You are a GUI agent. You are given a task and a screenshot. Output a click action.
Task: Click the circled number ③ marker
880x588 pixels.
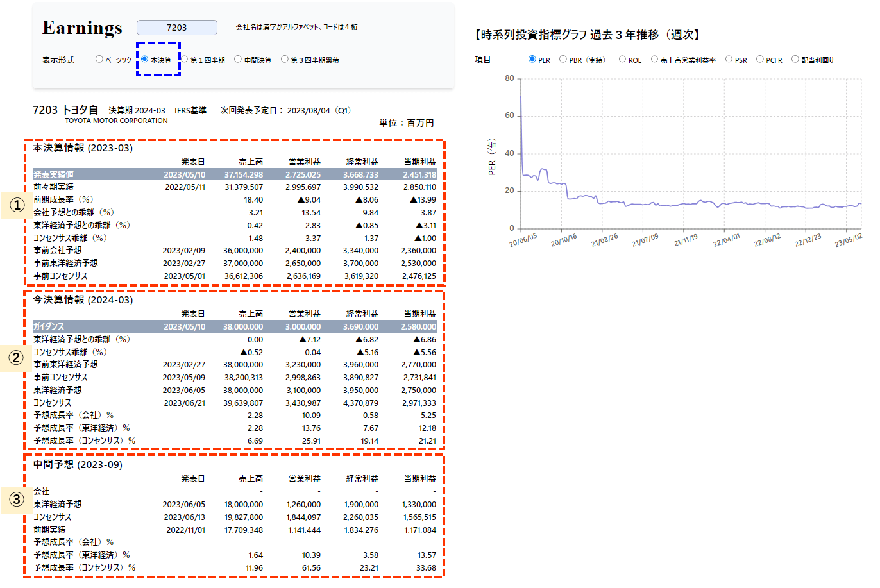[17, 500]
